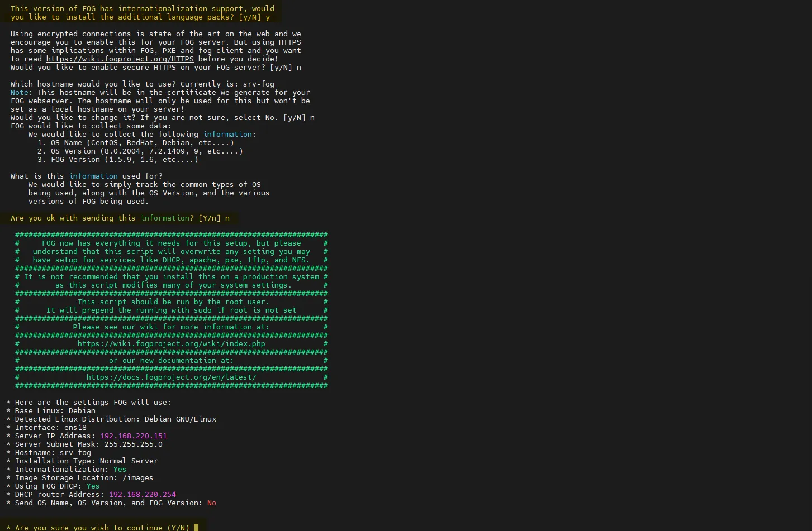This screenshot has height=531, width=812.
Task: Select the DHCP router Address value
Action: 142,494
